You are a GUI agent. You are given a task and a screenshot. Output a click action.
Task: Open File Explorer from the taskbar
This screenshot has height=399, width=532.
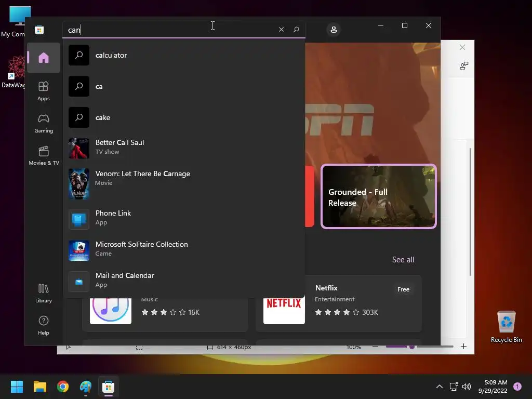[39, 387]
